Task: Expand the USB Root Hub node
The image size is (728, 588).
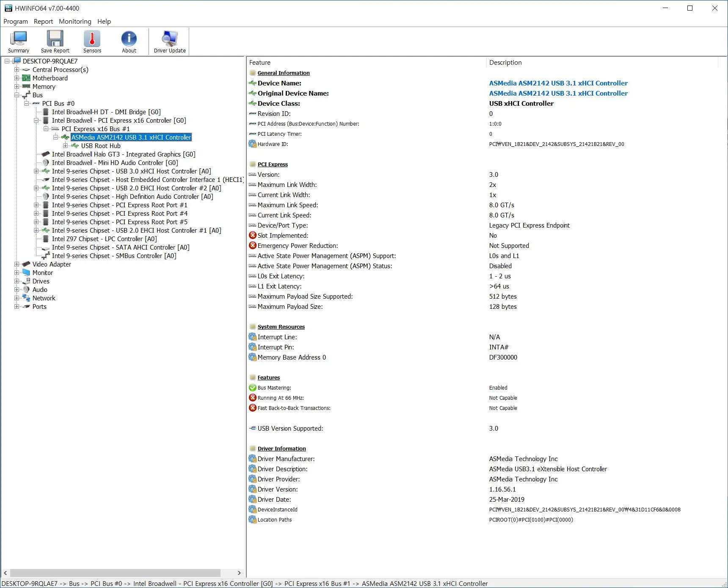Action: (66, 146)
